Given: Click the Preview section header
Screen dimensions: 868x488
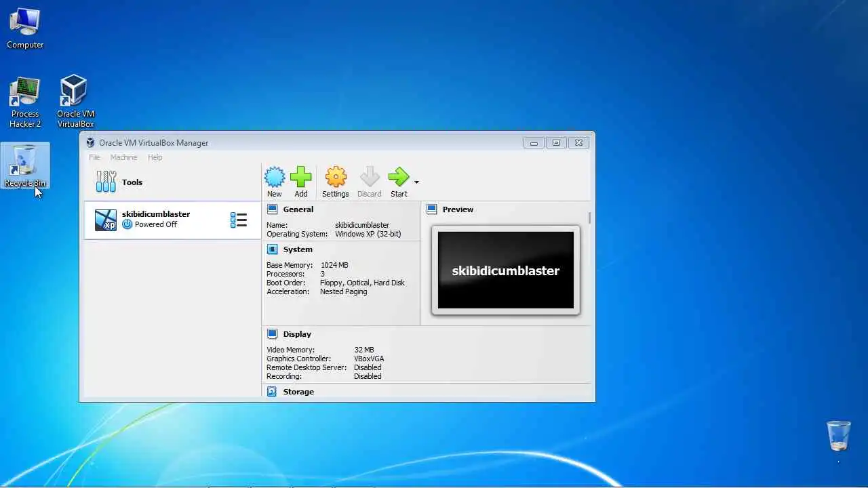Looking at the screenshot, I should click(x=458, y=209).
